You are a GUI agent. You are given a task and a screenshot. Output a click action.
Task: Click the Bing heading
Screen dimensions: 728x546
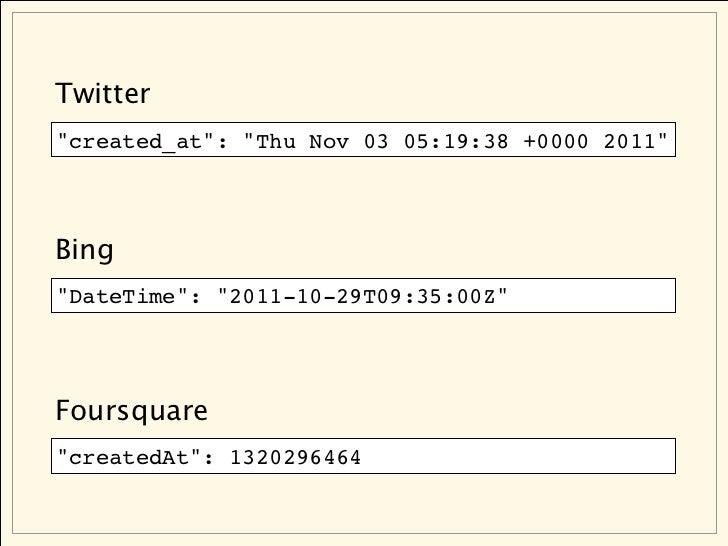point(84,251)
